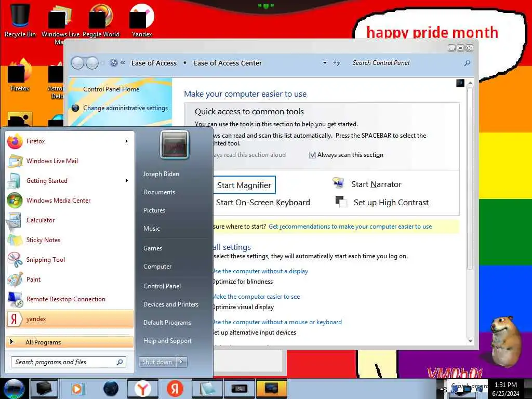Expand the Getting Started submenu arrow
532x399 pixels.
pos(127,180)
